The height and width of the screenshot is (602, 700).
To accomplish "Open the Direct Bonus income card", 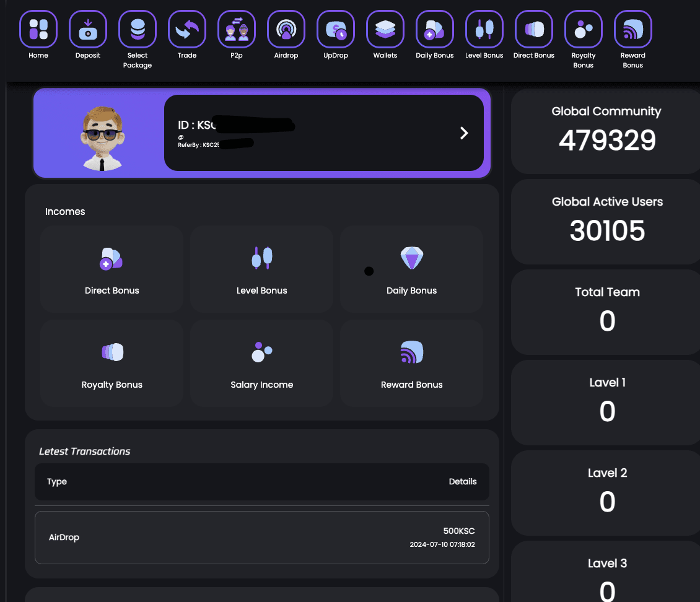I will pyautogui.click(x=112, y=269).
